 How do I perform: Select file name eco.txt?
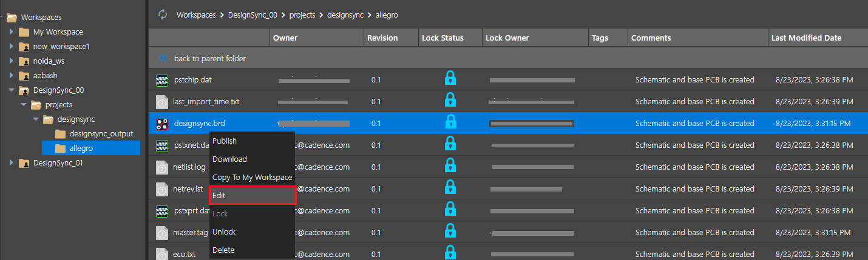(x=185, y=254)
